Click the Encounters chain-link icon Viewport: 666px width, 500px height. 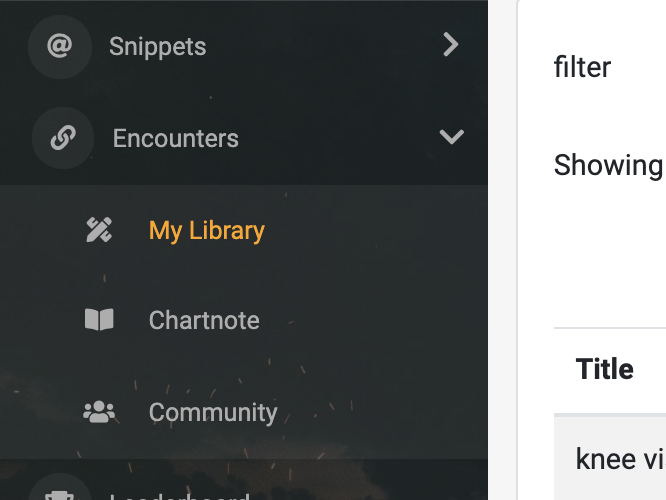pyautogui.click(x=63, y=138)
